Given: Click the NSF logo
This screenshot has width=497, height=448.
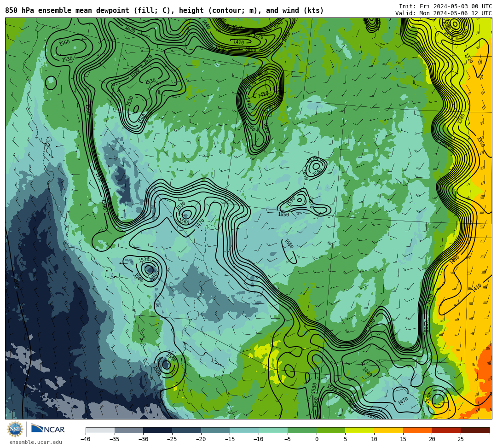Looking at the screenshot, I should click(15, 429).
